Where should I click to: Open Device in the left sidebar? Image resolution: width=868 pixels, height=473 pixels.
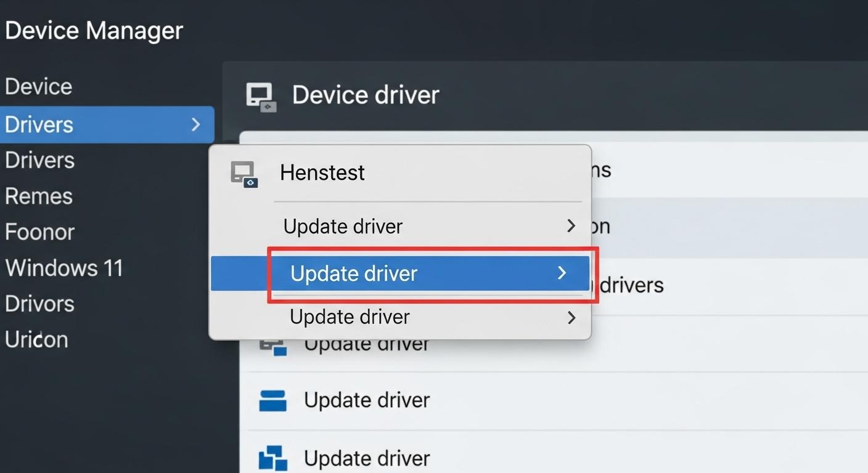[x=38, y=87]
